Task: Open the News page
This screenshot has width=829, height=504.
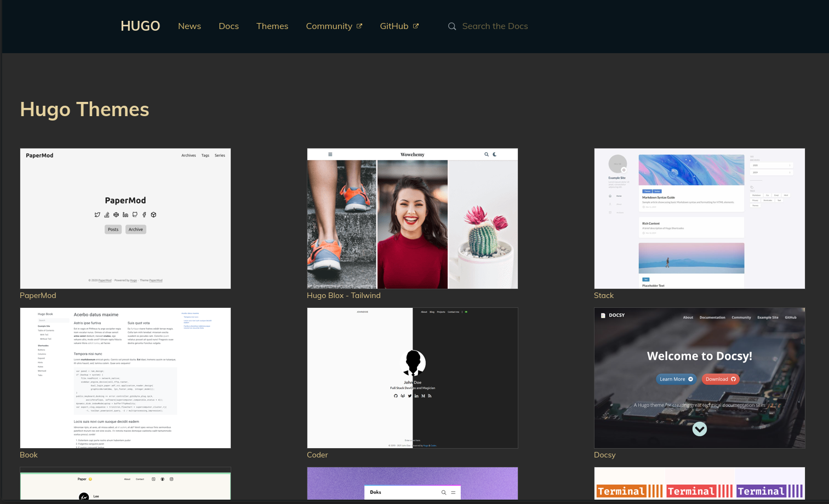Action: 190,26
